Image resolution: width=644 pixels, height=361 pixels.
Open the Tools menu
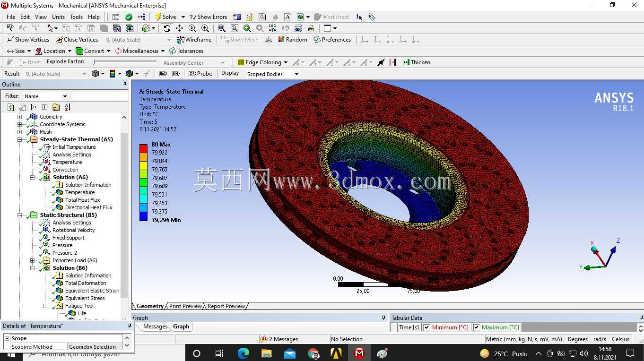pyautogui.click(x=77, y=17)
